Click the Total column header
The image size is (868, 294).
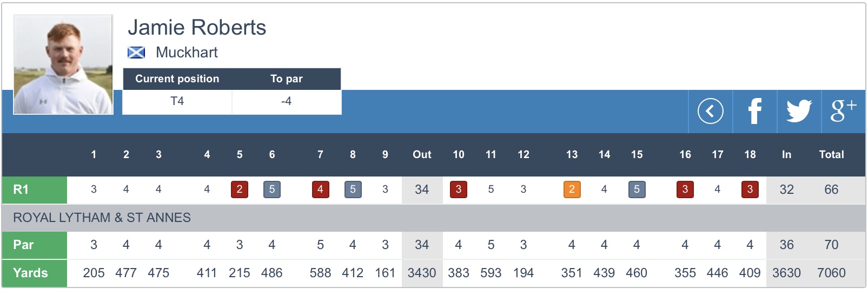(831, 155)
